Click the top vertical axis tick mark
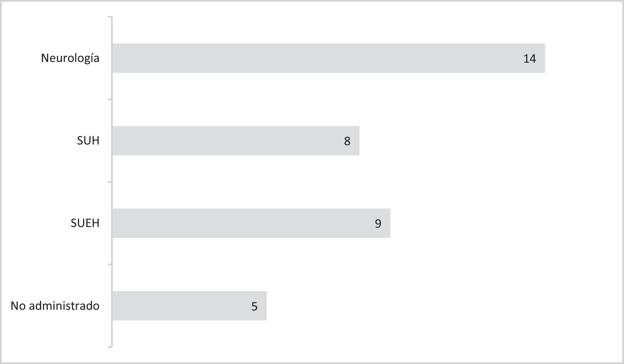This screenshot has height=364, width=624. [x=110, y=17]
